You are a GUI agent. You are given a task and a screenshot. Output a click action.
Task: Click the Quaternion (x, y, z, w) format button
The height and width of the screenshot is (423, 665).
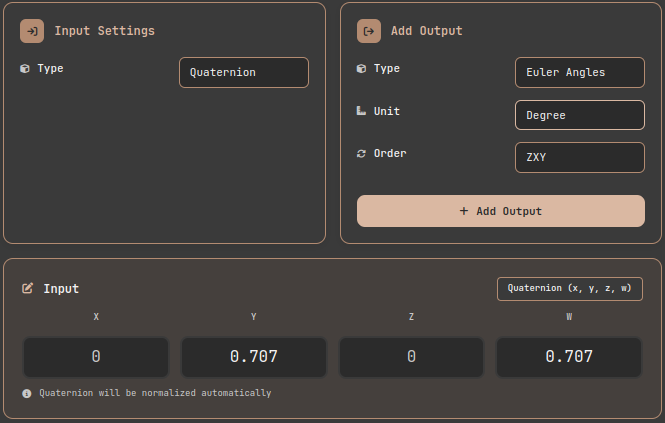pos(570,289)
